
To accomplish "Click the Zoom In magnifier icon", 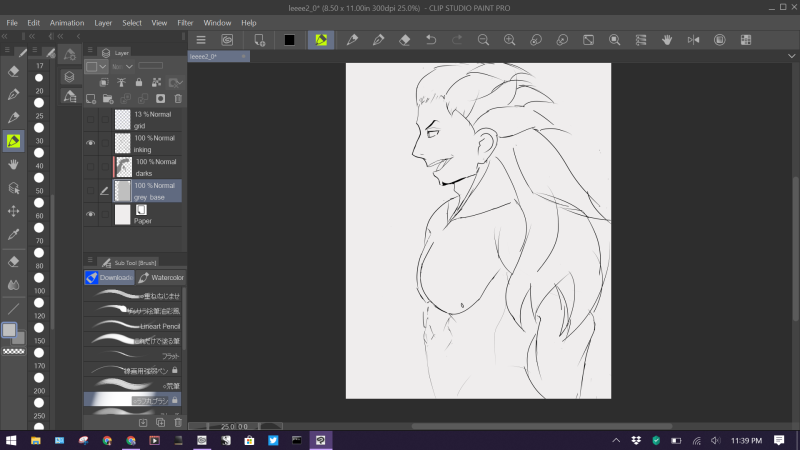I will pos(509,40).
